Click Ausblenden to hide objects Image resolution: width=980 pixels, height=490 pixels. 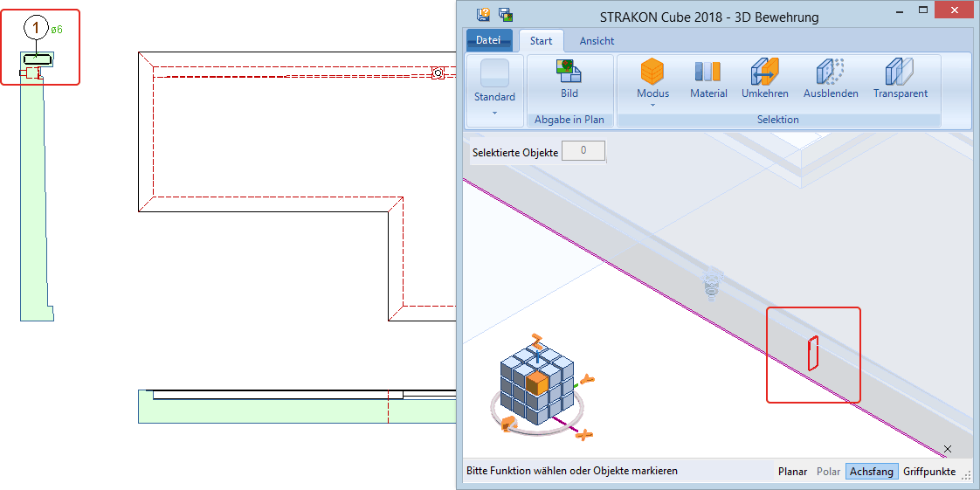pos(831,80)
